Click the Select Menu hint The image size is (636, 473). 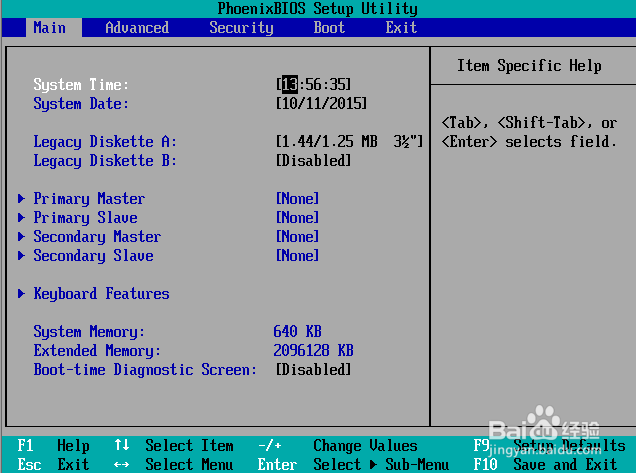[x=189, y=464]
